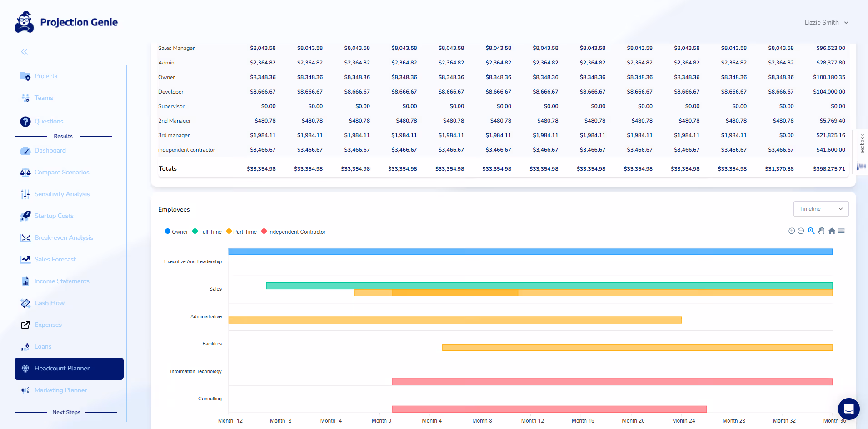Click the red Information Technology bar
868x429 pixels.
[x=612, y=382]
